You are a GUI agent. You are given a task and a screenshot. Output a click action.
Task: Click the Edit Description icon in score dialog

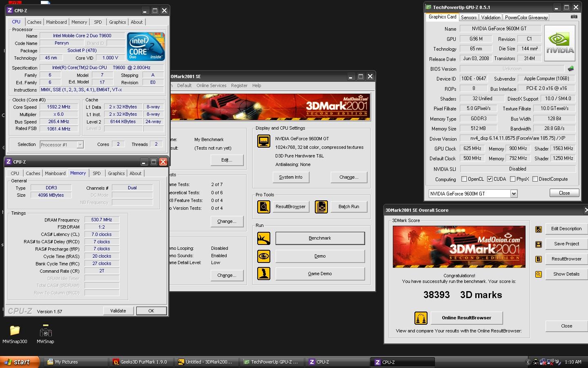(539, 229)
